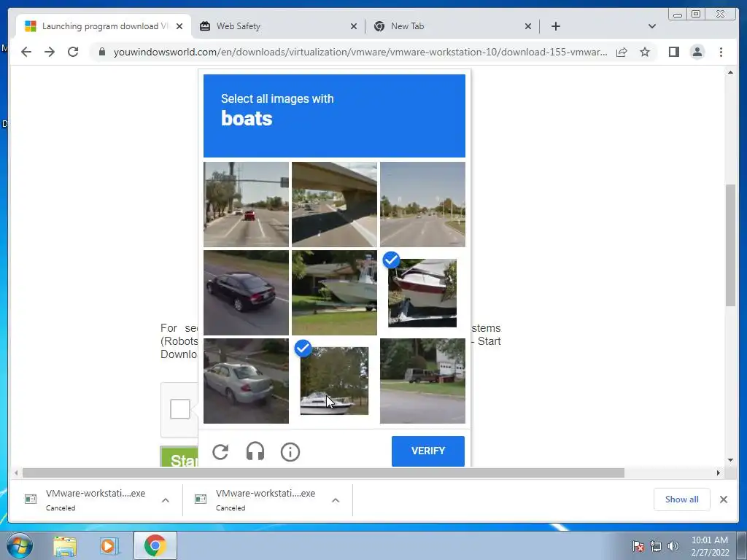Screen dimensions: 747x560
Task: Select the tile with silver parked car
Action: point(246,381)
